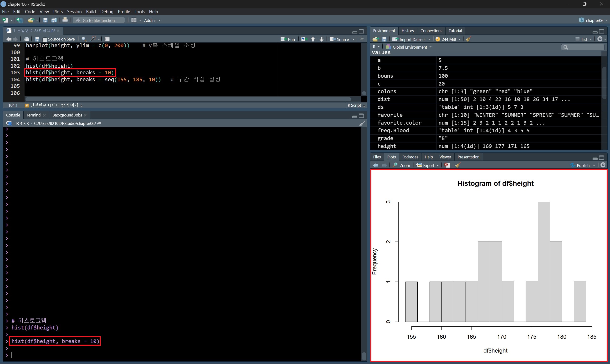Viewport: 610px width, 364px height.
Task: Open the Session menu
Action: pos(74,11)
